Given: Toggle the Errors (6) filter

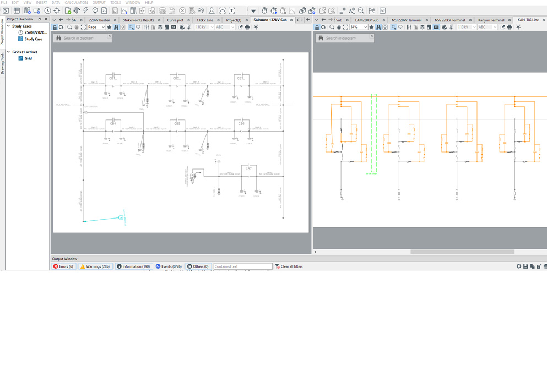Looking at the screenshot, I should (x=63, y=266).
